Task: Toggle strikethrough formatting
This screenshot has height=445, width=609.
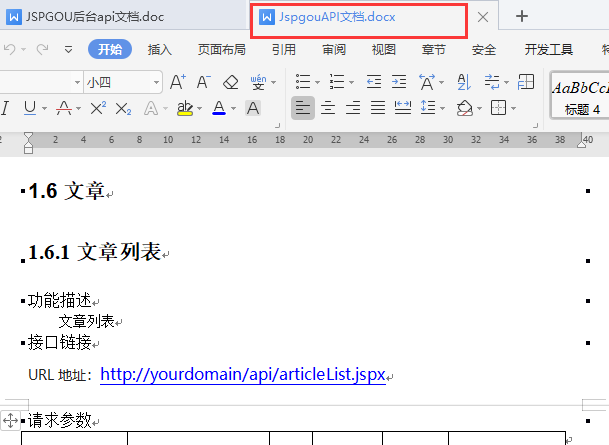Action: pos(64,108)
